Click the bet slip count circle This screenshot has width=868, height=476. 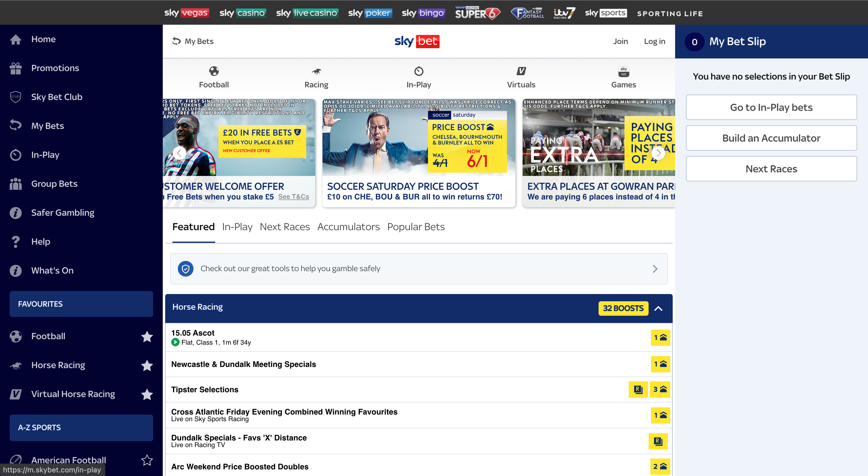694,42
